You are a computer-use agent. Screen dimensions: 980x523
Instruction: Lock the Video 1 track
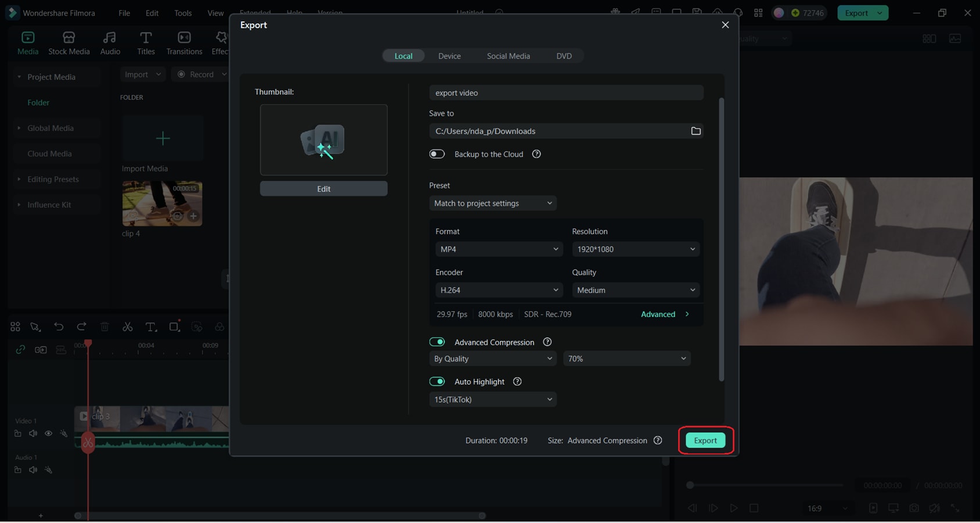pos(17,434)
